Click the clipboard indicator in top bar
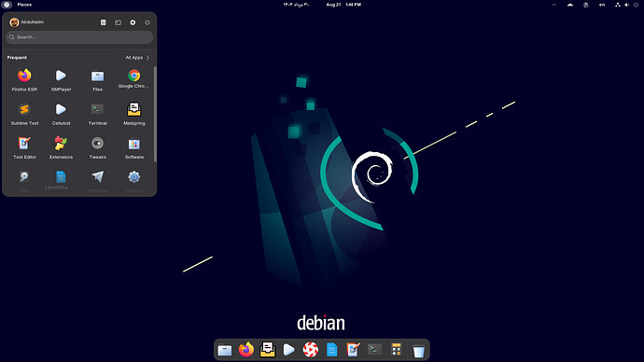Screen dimensions: 644x362 (x=586, y=5)
